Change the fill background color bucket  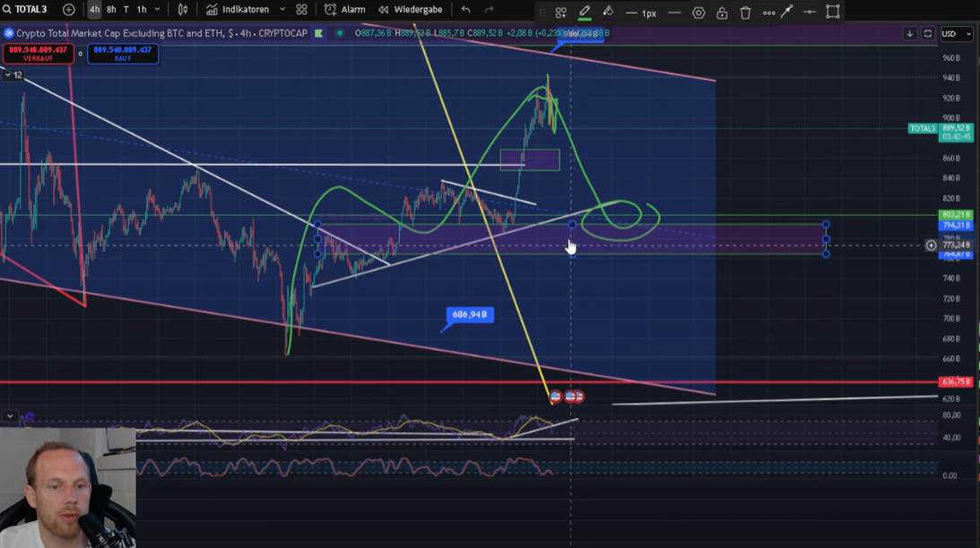[x=608, y=12]
